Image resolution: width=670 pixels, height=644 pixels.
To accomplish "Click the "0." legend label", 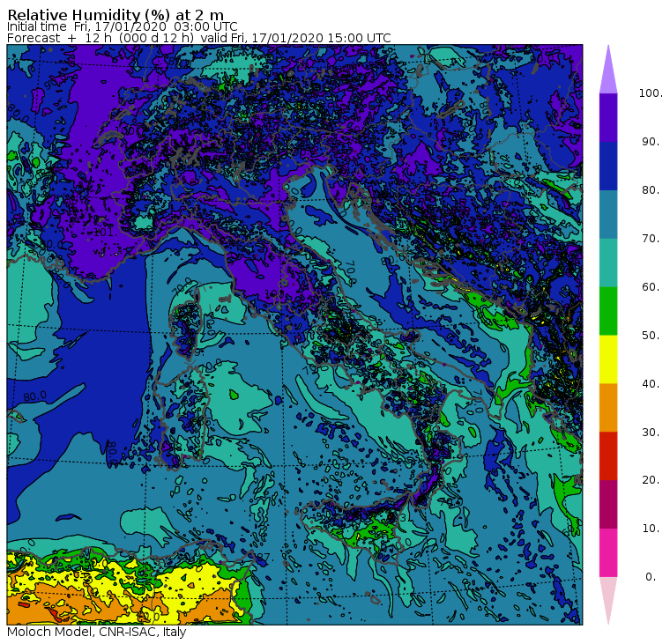I will coord(651,577).
